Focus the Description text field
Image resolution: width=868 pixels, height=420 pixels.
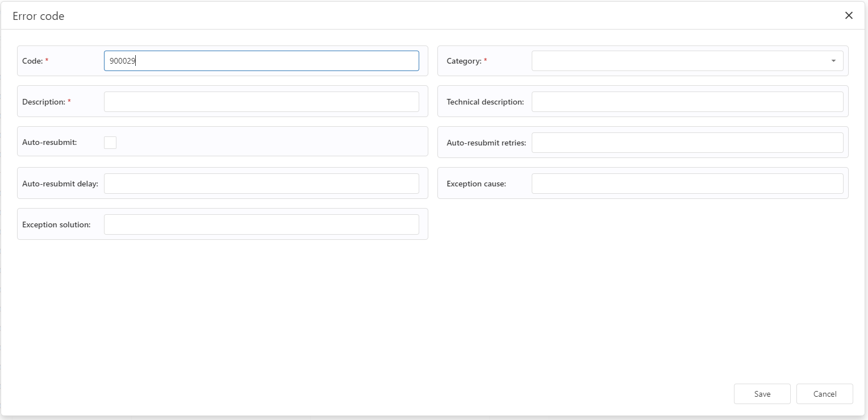pyautogui.click(x=261, y=102)
